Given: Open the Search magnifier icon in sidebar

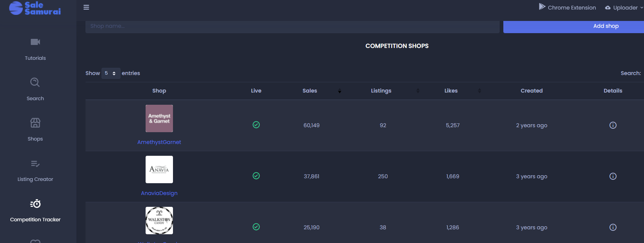Looking at the screenshot, I should pos(35,82).
